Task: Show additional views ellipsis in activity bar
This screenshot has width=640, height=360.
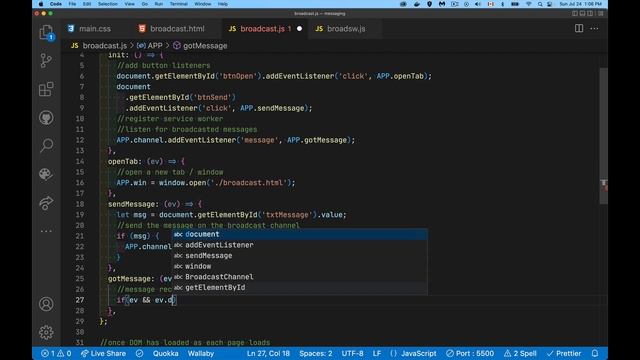Action: point(46,231)
